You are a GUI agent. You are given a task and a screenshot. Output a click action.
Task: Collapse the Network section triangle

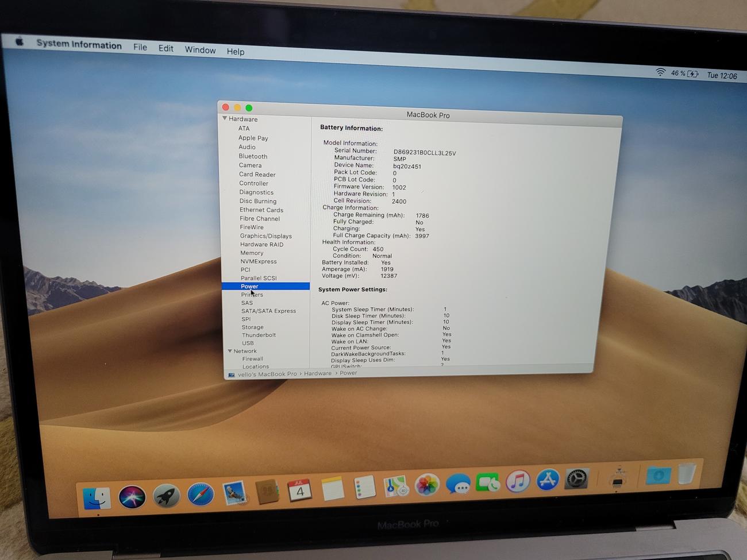(x=230, y=350)
